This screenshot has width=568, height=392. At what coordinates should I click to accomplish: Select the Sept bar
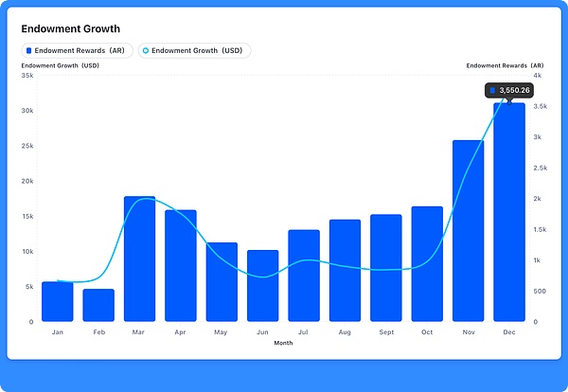(386, 268)
